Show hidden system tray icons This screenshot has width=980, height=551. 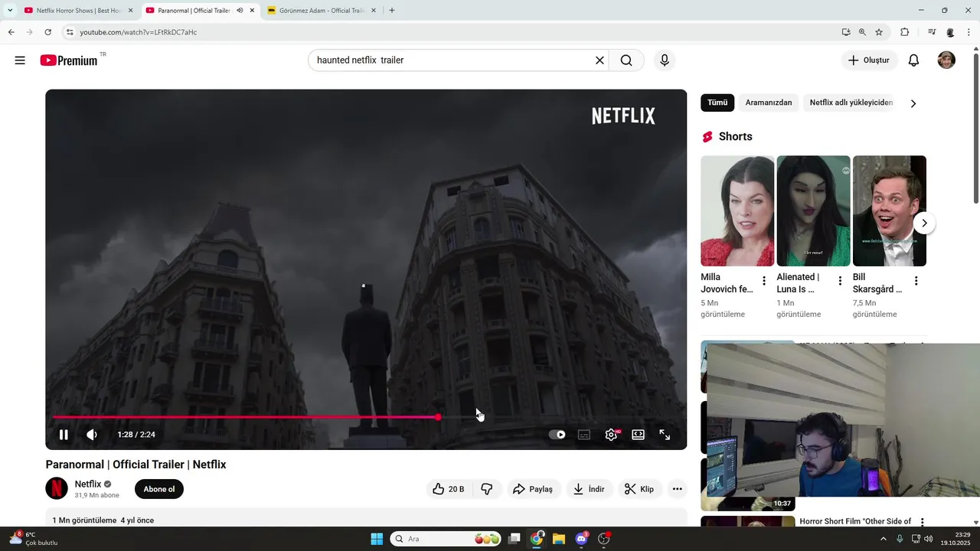pyautogui.click(x=884, y=539)
